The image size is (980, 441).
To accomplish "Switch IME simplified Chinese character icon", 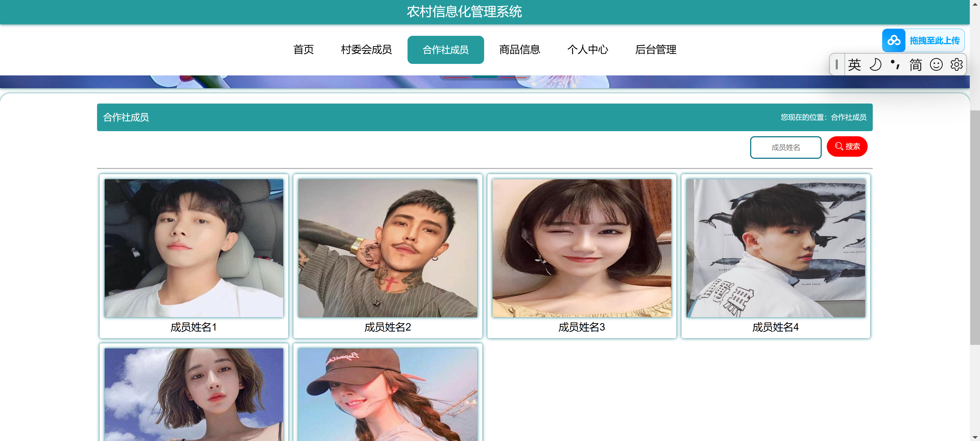I will click(915, 65).
